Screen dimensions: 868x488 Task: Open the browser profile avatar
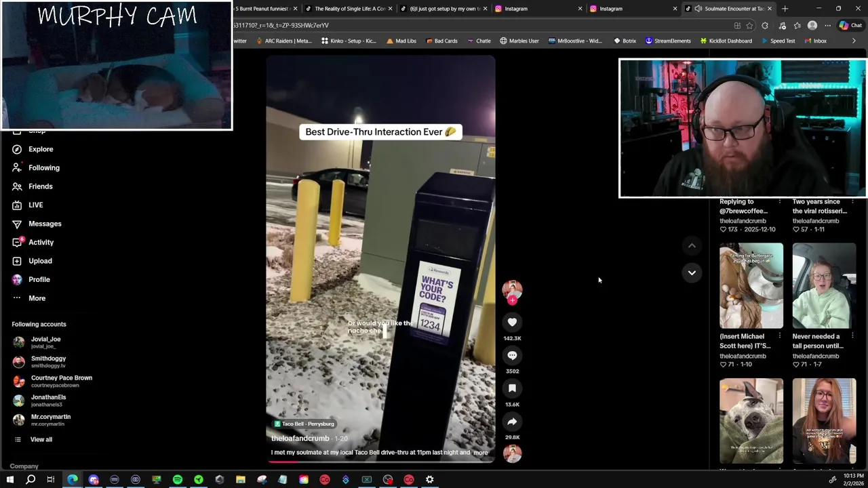tap(812, 26)
